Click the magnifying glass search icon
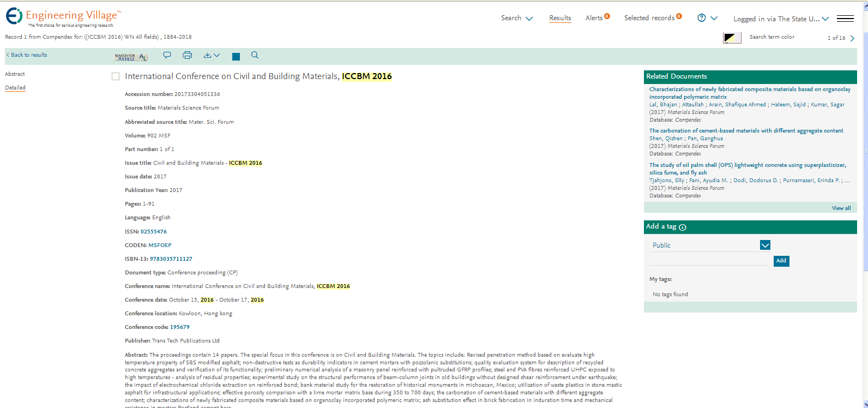Screen dimensions: 868x408 255,55
